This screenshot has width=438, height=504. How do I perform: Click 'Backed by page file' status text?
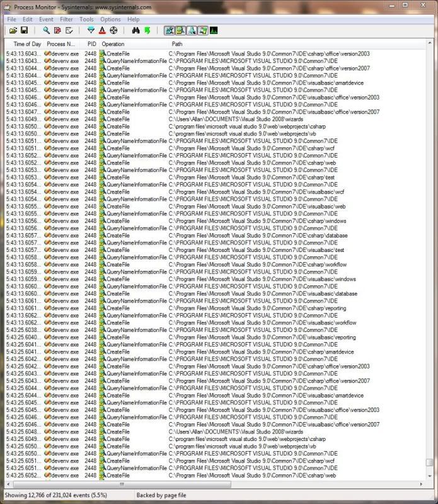click(x=161, y=495)
